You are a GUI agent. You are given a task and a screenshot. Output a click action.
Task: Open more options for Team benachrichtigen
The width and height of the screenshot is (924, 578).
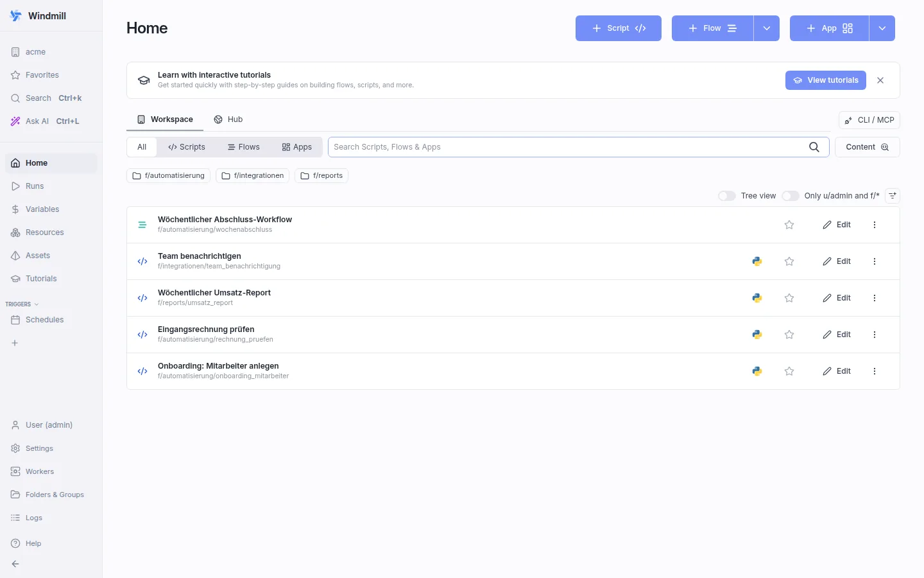875,261
